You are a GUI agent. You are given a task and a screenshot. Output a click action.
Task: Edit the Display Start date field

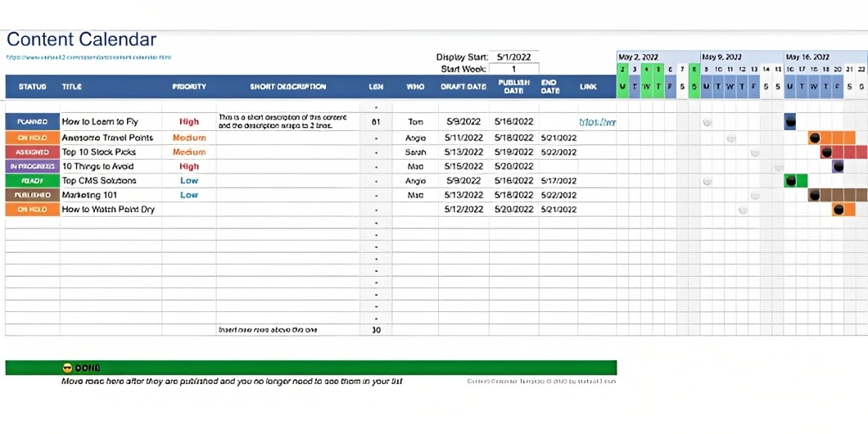point(513,57)
